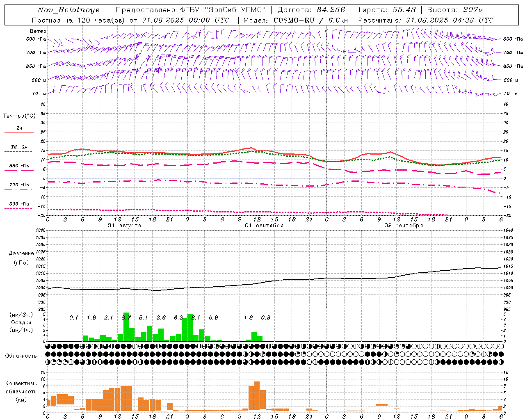Click the Облачность panel label
Image resolution: width=525 pixels, height=420 pixels.
point(21,356)
